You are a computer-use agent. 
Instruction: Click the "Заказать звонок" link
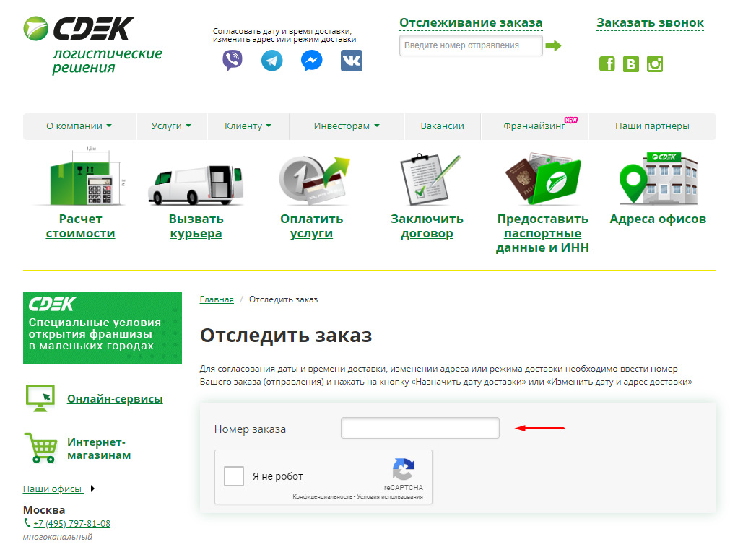(650, 22)
